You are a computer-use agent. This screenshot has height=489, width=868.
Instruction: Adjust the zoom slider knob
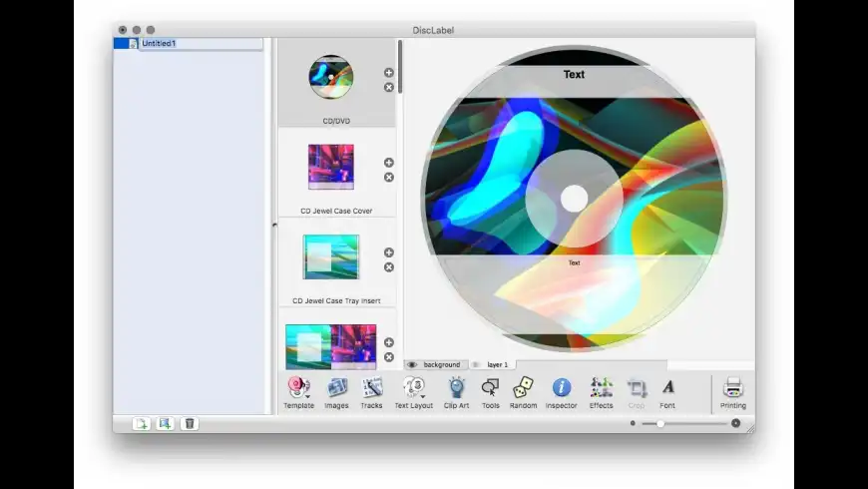coord(660,424)
